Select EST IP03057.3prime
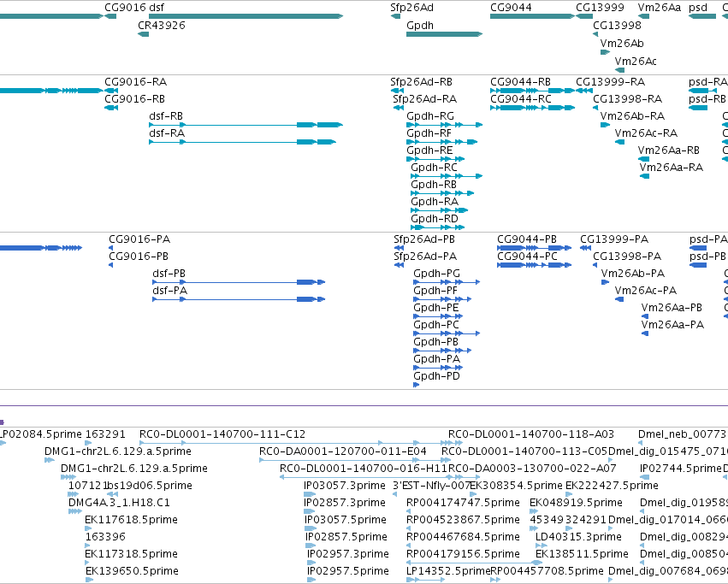Viewport: 728px width, 584px height. (x=345, y=486)
